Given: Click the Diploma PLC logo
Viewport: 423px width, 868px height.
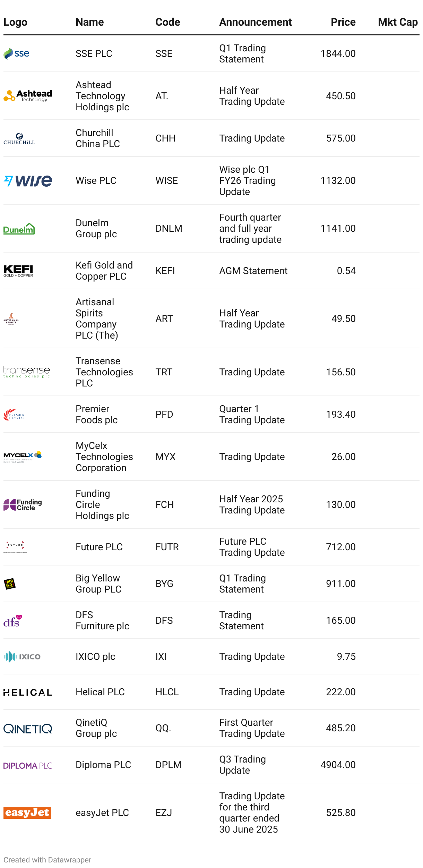Looking at the screenshot, I should pyautogui.click(x=28, y=765).
